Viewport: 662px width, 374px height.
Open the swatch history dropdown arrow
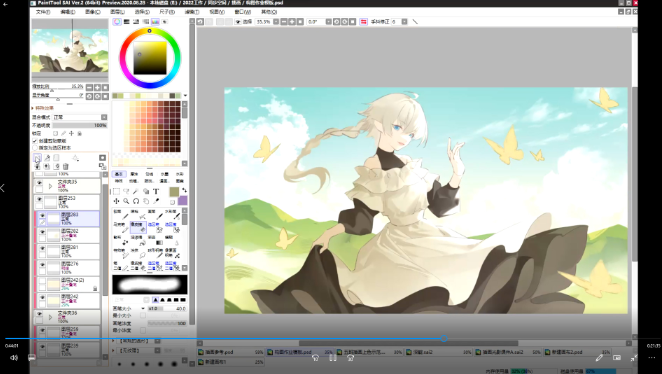[x=185, y=96]
